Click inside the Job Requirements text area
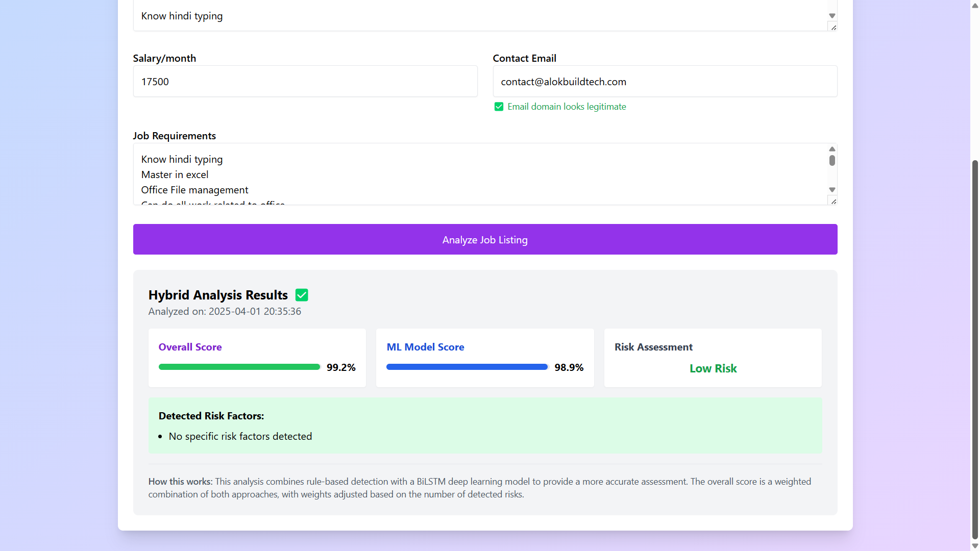This screenshot has width=980, height=551. [480, 174]
